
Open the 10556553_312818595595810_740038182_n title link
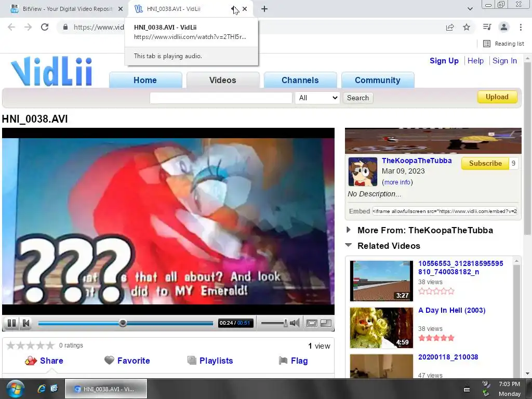click(x=460, y=268)
